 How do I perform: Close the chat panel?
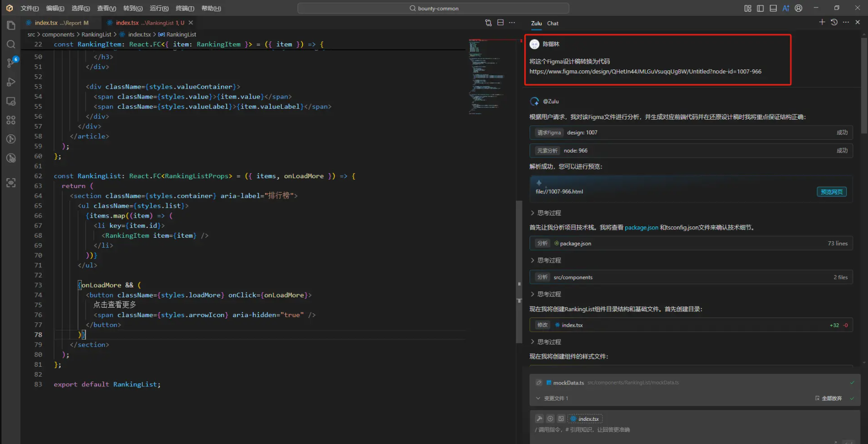(x=858, y=22)
